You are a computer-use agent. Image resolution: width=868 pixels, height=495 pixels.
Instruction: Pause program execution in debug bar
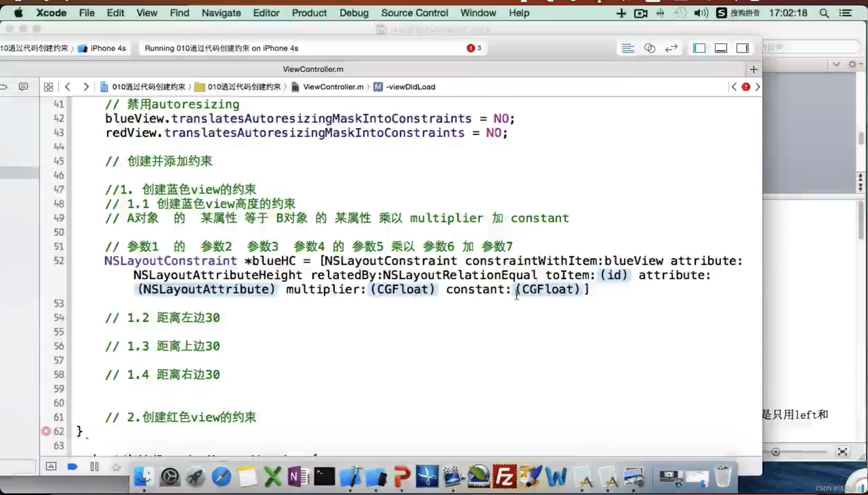pyautogui.click(x=94, y=466)
